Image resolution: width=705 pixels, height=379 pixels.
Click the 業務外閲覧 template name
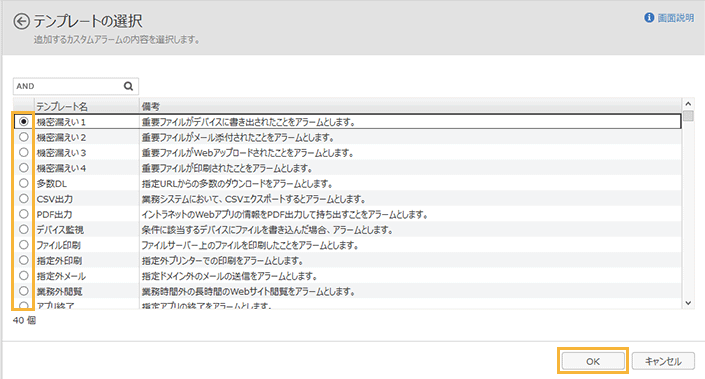59,291
